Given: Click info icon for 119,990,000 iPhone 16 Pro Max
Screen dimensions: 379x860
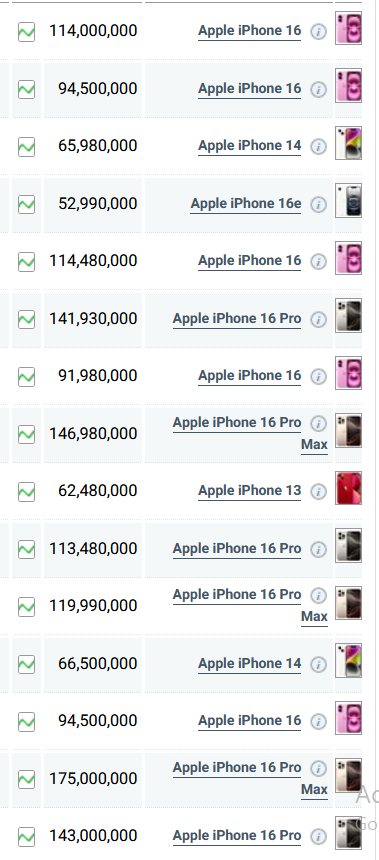Looking at the screenshot, I should point(318,596).
